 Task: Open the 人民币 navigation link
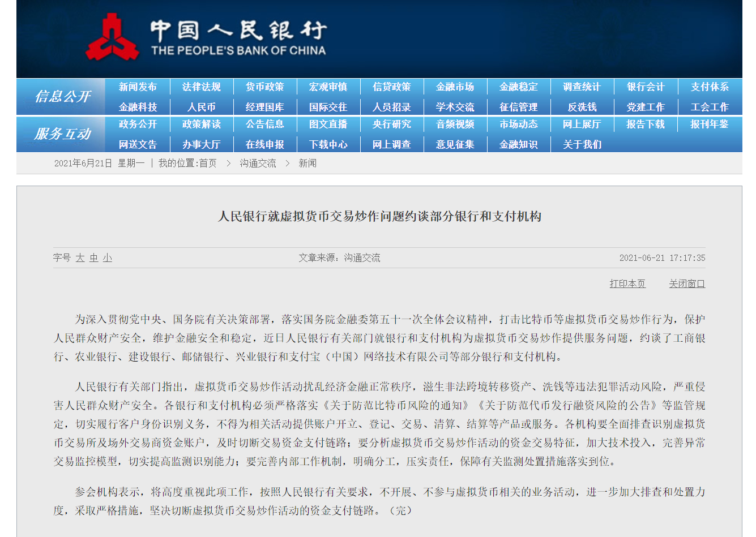[201, 107]
